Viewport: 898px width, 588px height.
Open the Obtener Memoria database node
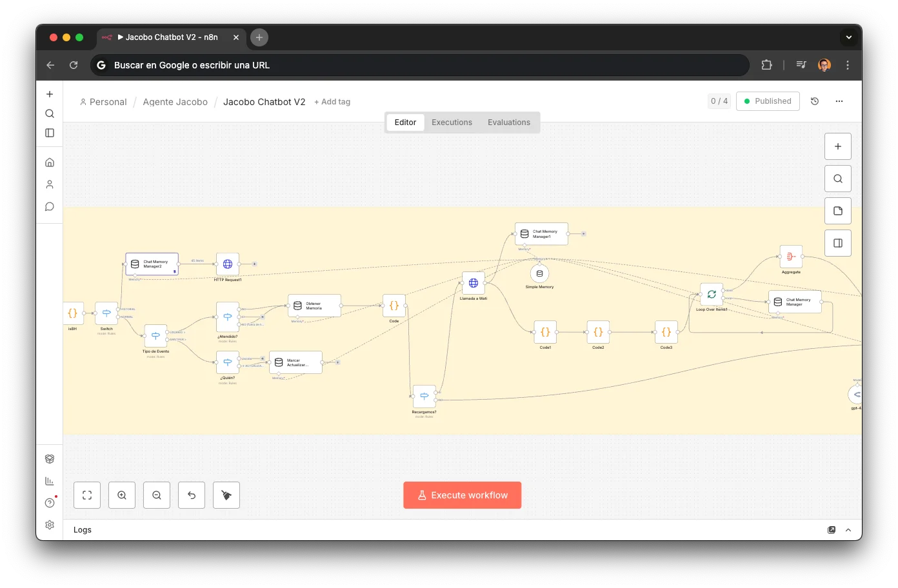(314, 305)
